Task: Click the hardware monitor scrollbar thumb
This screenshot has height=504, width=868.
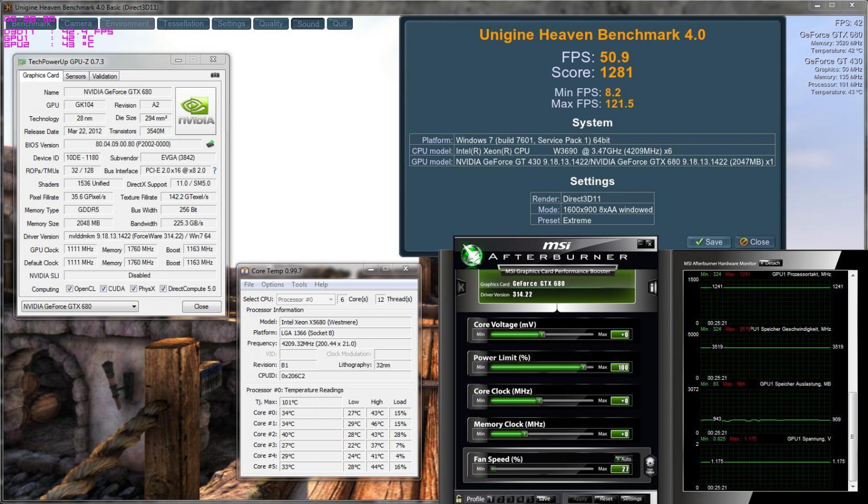Action: coord(853,437)
